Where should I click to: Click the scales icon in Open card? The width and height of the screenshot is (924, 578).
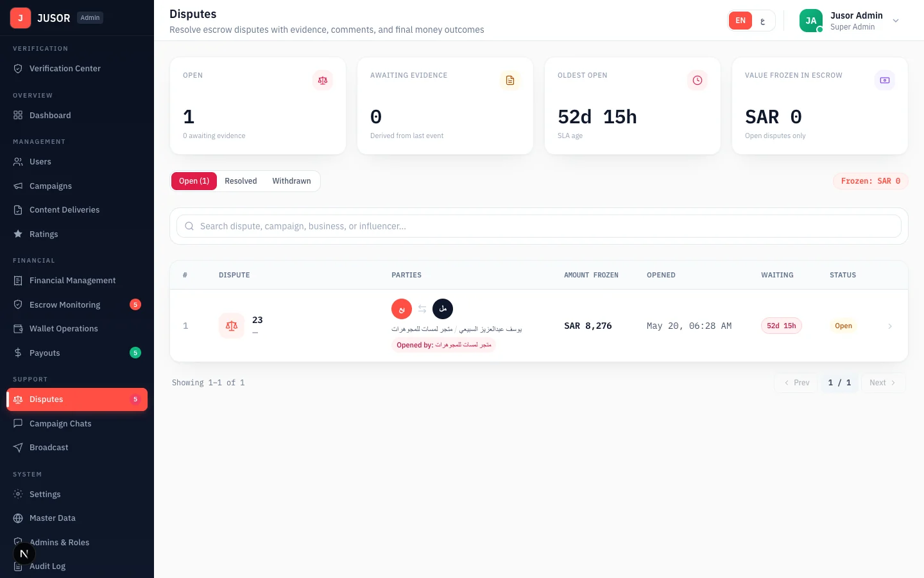click(323, 80)
